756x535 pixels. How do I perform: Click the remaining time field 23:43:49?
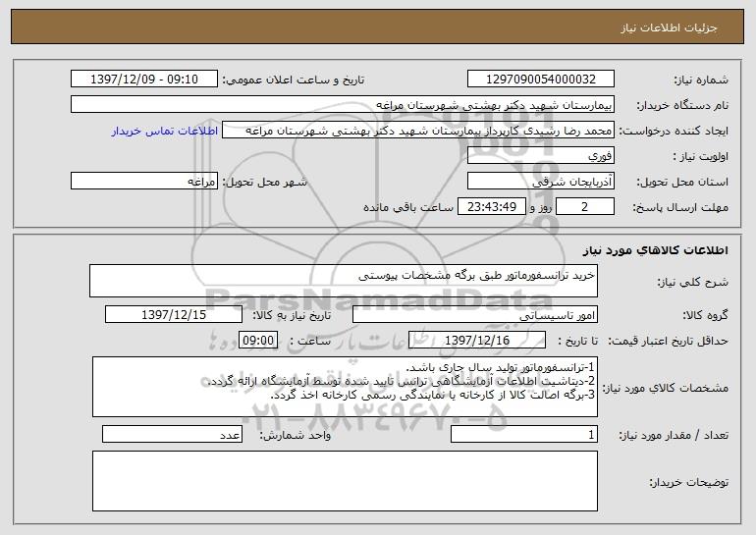coord(491,206)
